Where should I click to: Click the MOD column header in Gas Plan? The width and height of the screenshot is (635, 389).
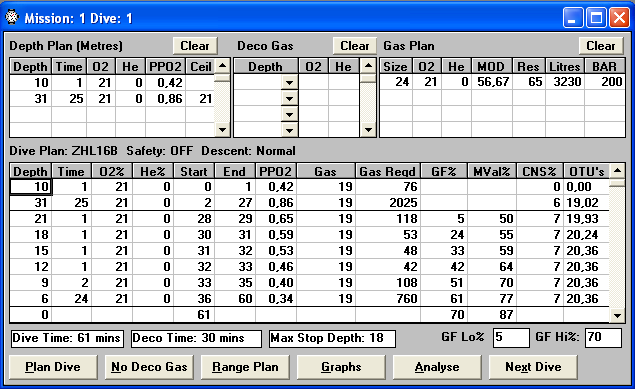pyautogui.click(x=492, y=66)
